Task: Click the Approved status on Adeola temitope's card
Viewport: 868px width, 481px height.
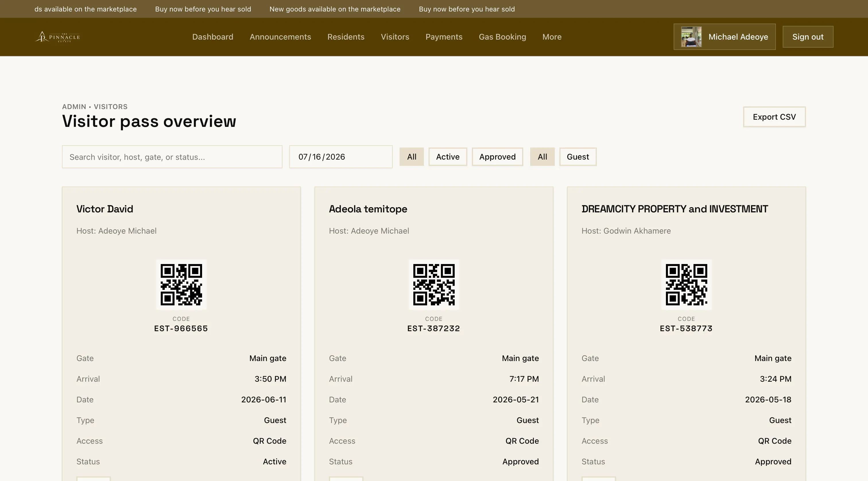Action: coord(520,461)
